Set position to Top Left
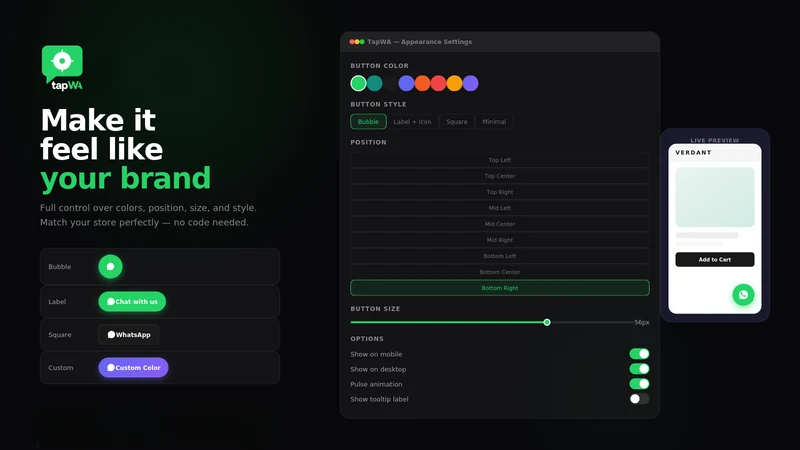This screenshot has height=450, width=800. click(x=499, y=160)
